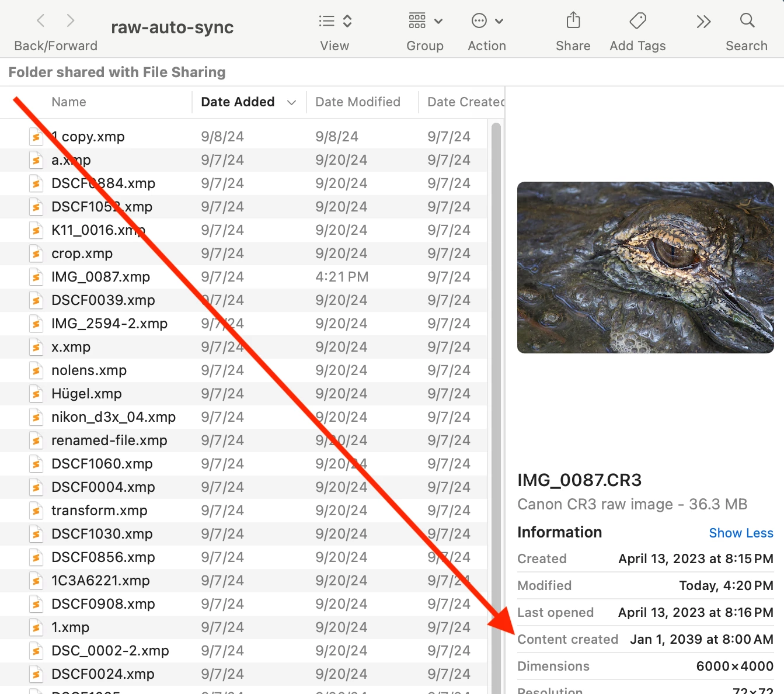Sort by the Date Created column header

[x=465, y=102]
